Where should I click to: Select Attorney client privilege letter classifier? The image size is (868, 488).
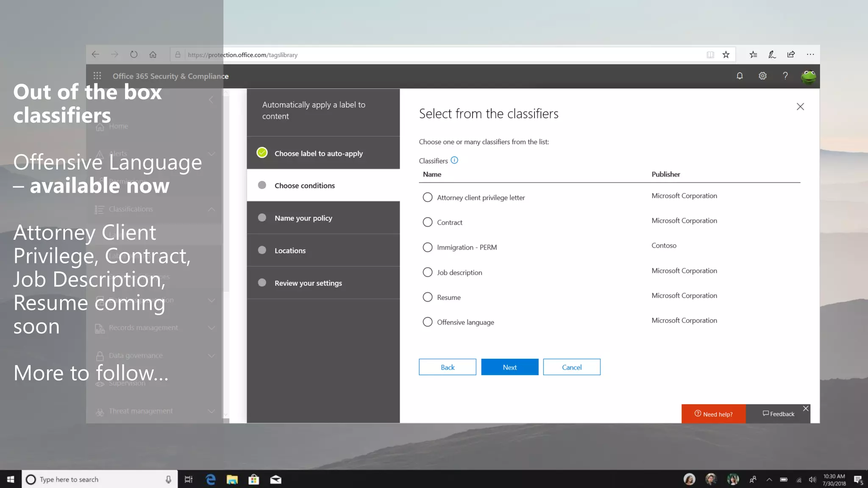(428, 197)
